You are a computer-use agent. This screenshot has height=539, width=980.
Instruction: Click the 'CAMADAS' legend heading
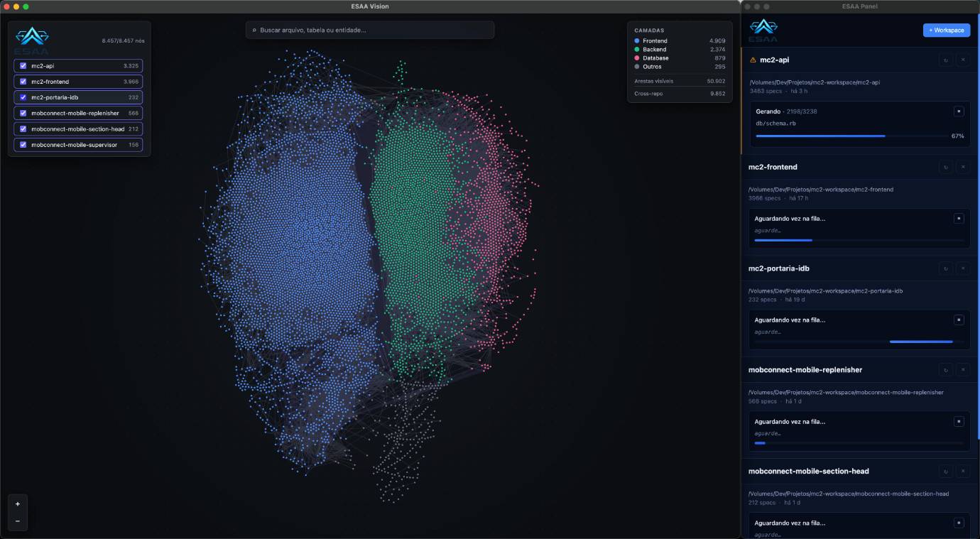pos(649,31)
